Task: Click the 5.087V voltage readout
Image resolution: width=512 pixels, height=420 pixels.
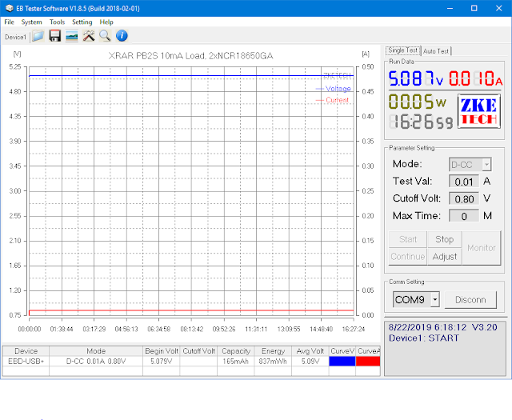Action: pos(416,78)
